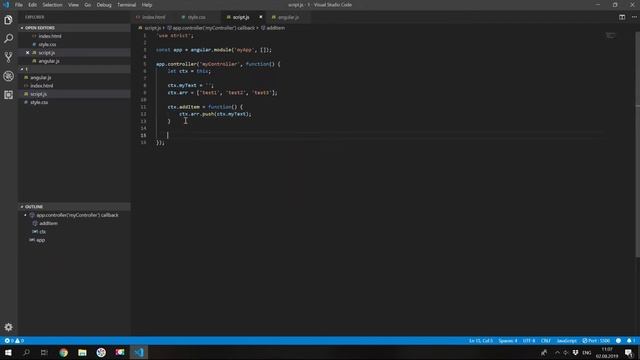Click the Port: 5500 Live Server status

tap(596, 340)
